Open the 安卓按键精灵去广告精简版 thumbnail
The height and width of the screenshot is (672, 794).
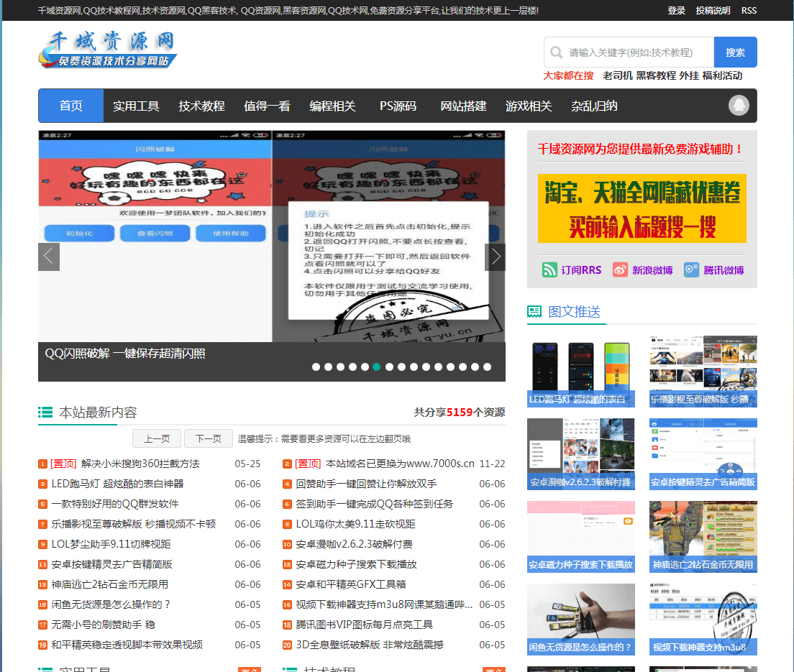point(703,454)
